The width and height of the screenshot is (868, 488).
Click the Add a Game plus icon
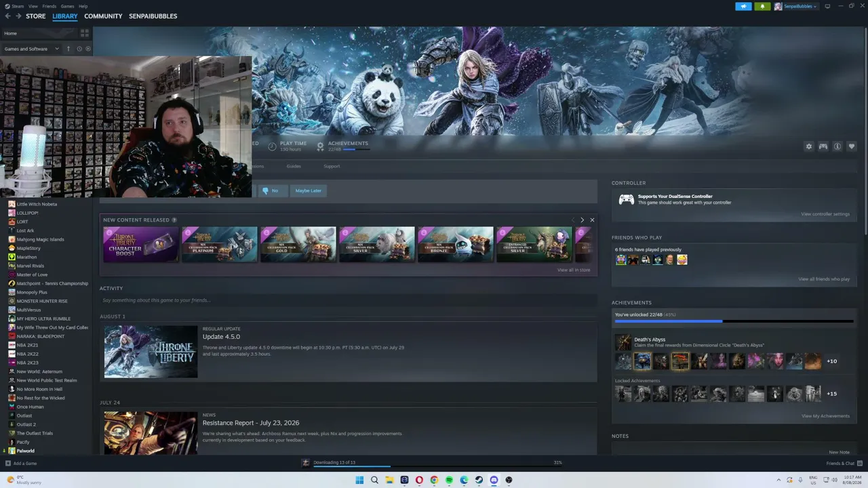(x=8, y=464)
